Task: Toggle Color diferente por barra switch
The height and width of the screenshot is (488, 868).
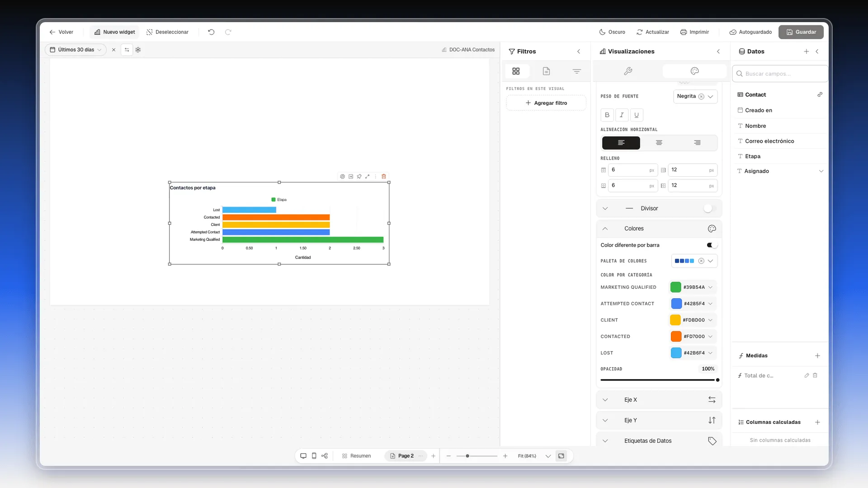Action: [712, 245]
